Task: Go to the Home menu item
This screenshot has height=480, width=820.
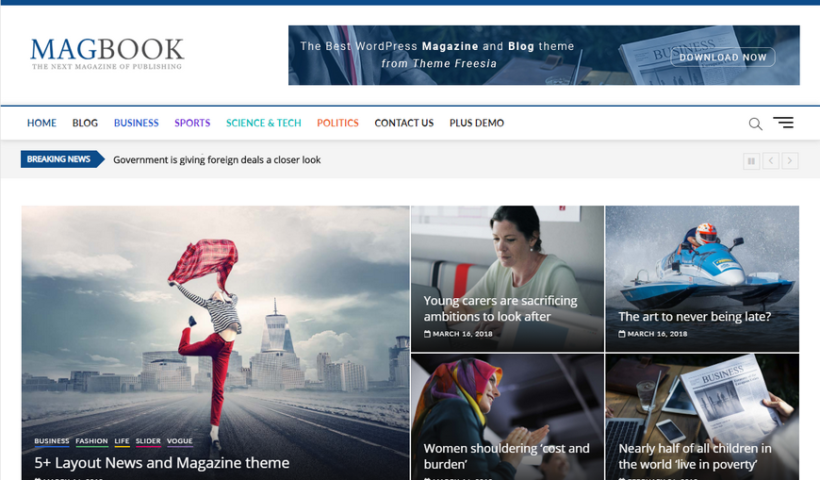Action: (x=42, y=123)
